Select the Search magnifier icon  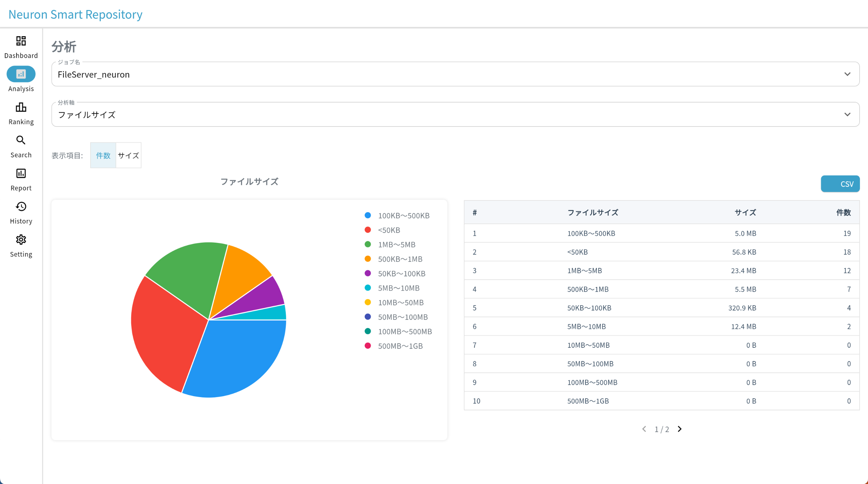point(21,140)
